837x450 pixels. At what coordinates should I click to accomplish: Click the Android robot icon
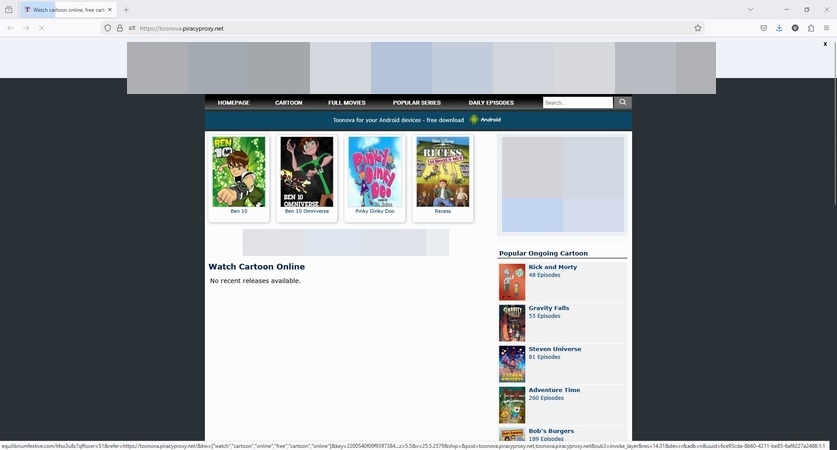tap(474, 120)
